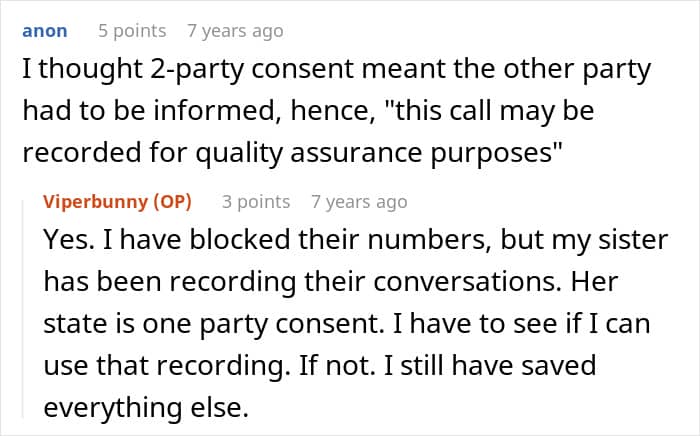Click the line starting "Yes. I have blocked"
The height and width of the screenshot is (436, 700).
click(x=355, y=240)
